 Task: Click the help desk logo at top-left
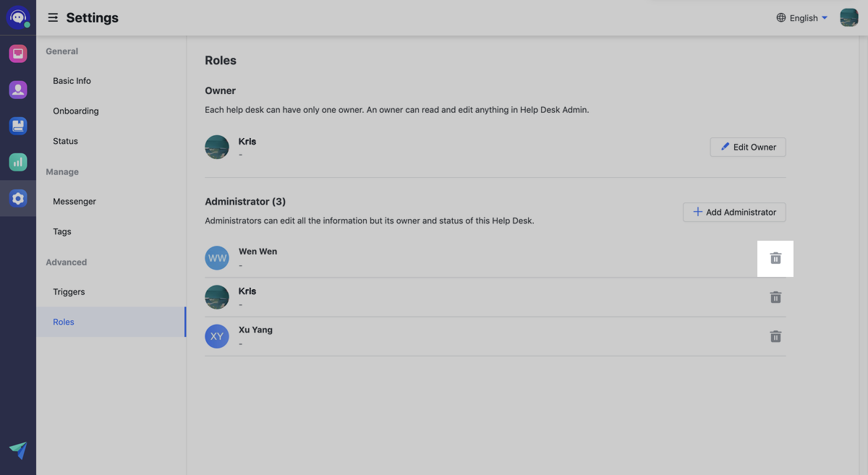pyautogui.click(x=18, y=17)
